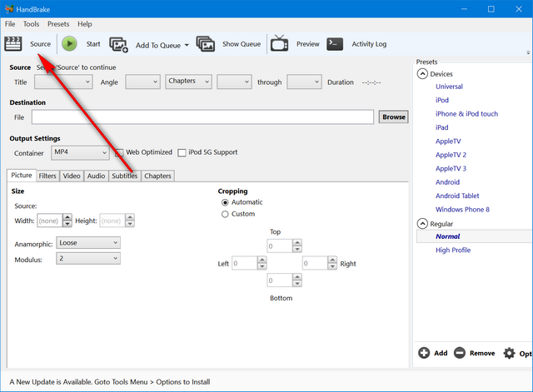Click the destination File path field

202,117
